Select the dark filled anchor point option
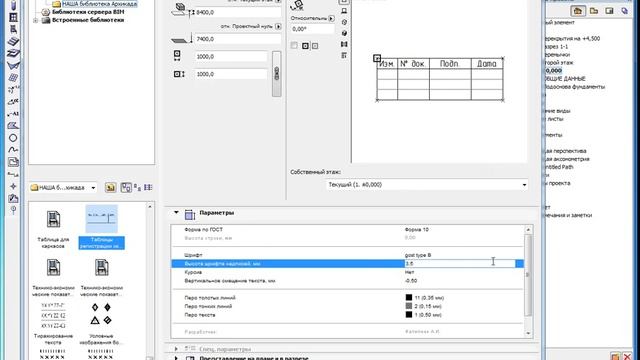The height and width of the screenshot is (360, 640). (x=305, y=46)
